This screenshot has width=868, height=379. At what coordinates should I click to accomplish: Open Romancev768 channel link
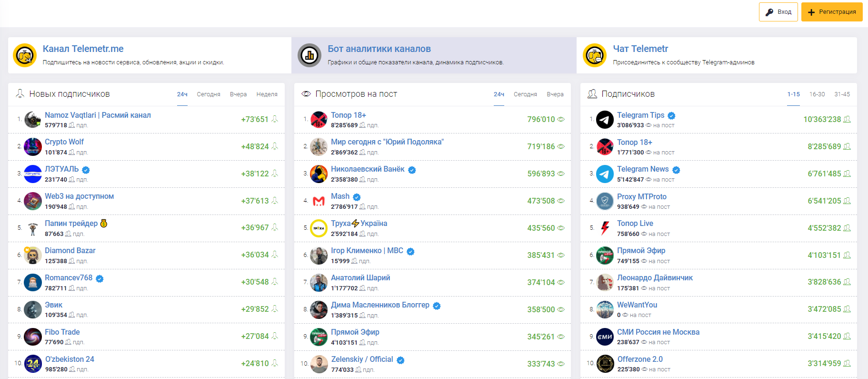[69, 277]
